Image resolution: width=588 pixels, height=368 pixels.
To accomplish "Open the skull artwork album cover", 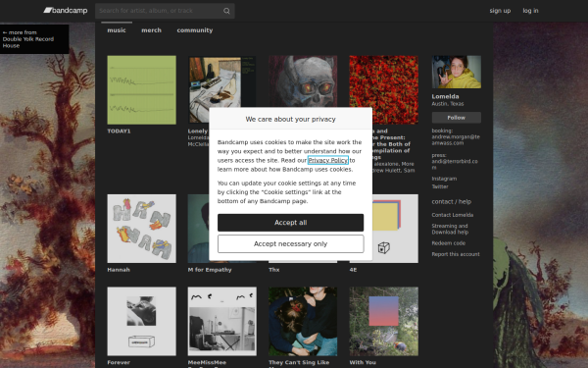I will pyautogui.click(x=303, y=81).
